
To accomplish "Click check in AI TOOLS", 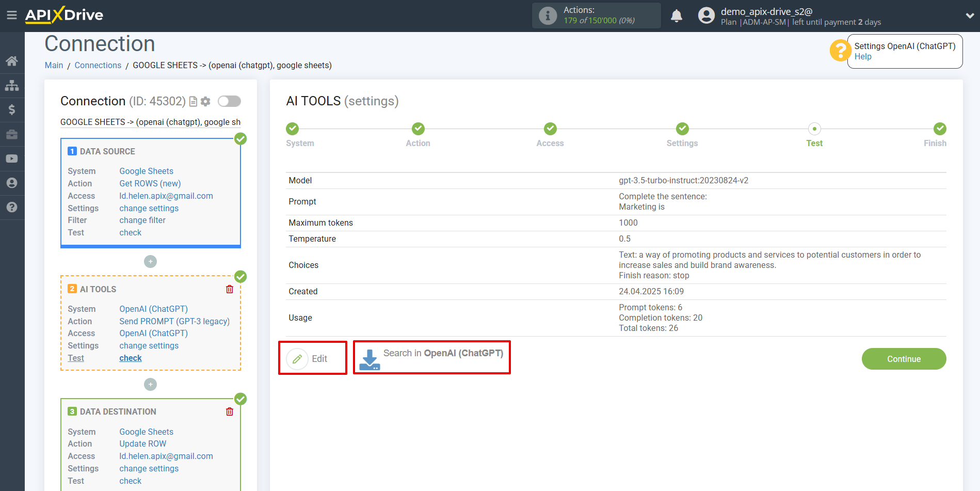I will [131, 358].
